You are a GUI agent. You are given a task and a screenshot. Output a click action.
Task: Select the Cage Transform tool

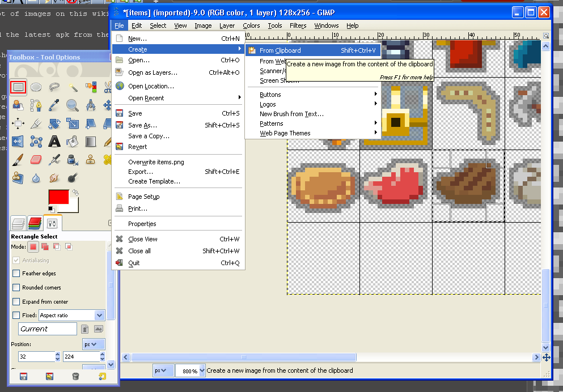[36, 142]
